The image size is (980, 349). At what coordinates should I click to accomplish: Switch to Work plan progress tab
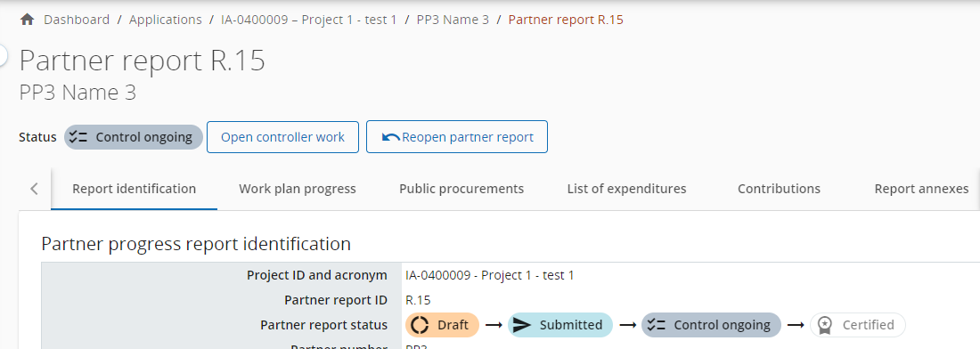point(298,189)
